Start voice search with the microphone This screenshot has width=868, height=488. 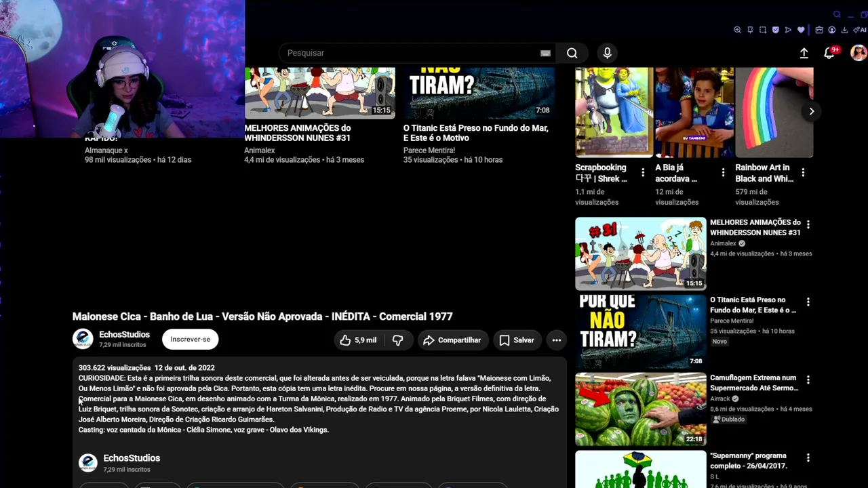[607, 53]
